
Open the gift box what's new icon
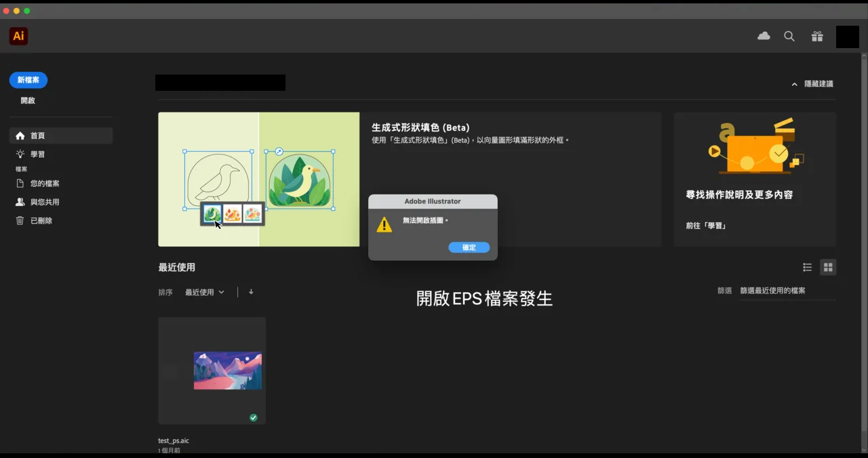coord(817,37)
